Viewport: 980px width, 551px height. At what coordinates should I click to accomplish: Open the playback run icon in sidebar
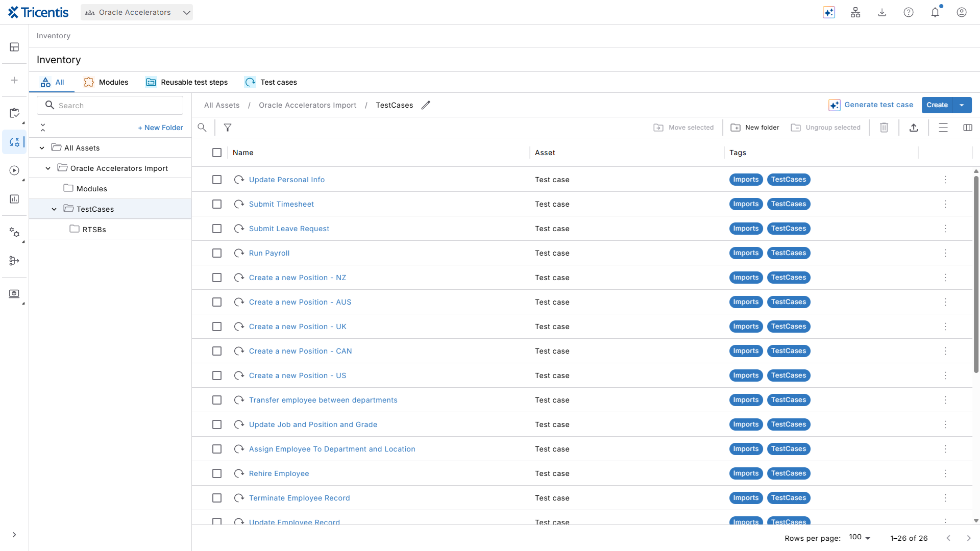(14, 170)
